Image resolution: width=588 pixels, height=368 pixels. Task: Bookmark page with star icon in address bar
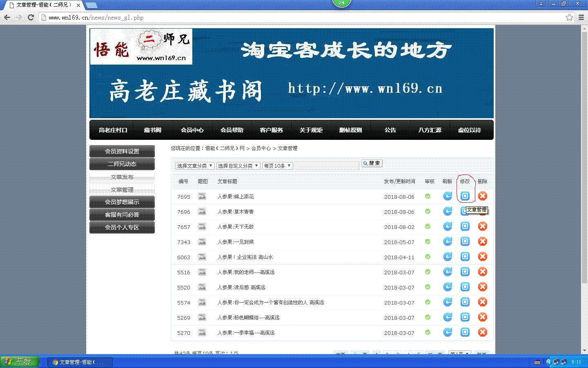tap(569, 18)
